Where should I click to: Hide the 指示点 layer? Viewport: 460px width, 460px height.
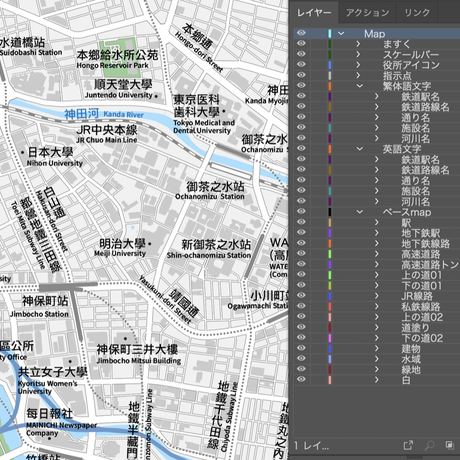point(301,75)
